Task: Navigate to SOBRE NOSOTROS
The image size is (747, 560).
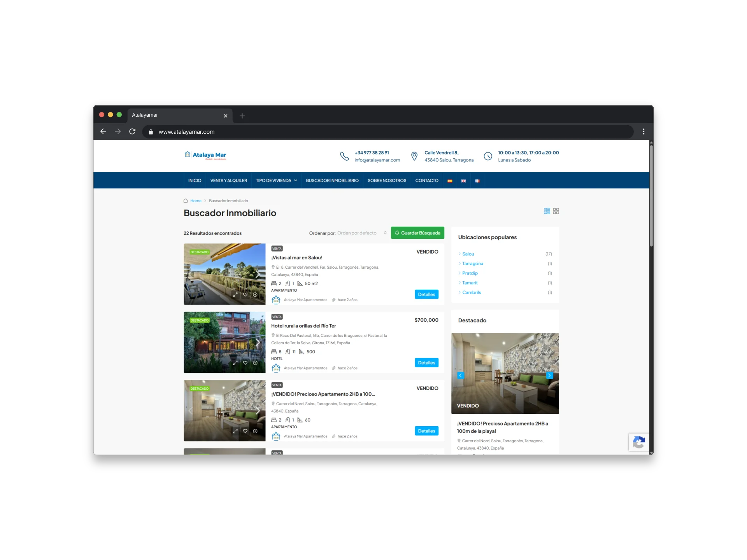Action: coord(387,180)
